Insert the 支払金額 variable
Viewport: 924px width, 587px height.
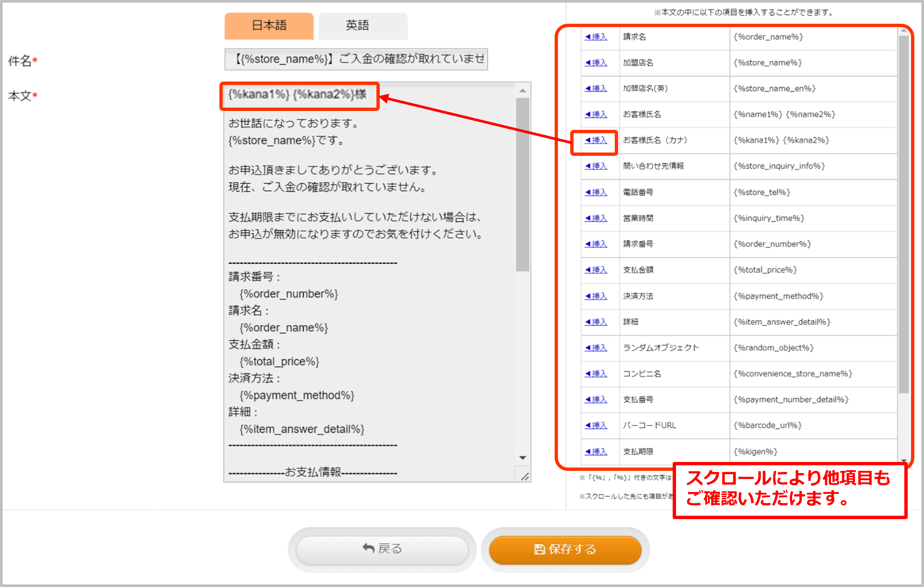(x=596, y=270)
